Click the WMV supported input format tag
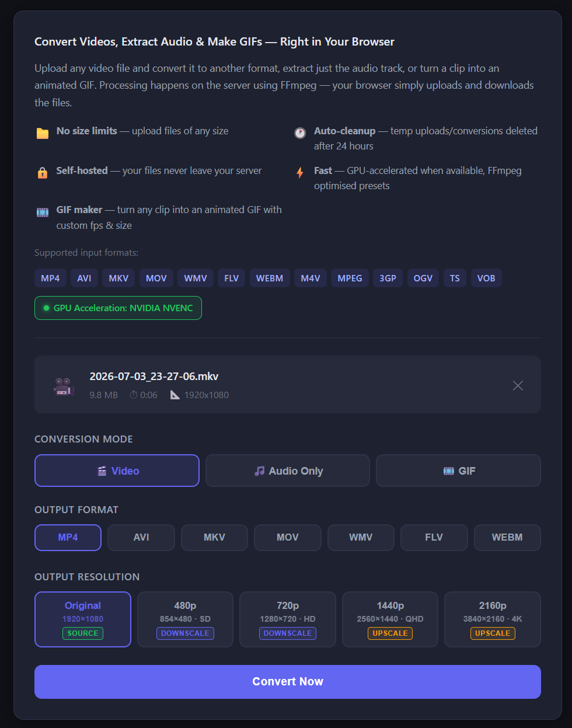The image size is (572, 728). [196, 278]
